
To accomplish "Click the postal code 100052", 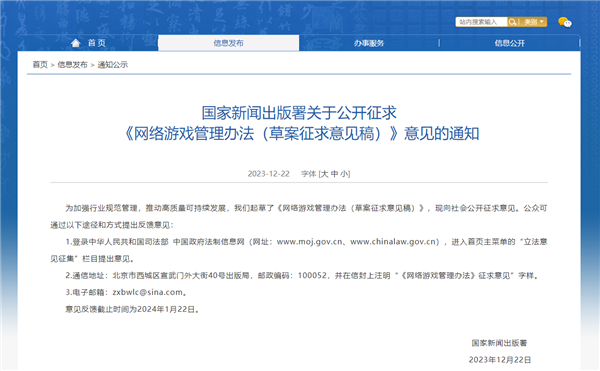I will point(312,275).
